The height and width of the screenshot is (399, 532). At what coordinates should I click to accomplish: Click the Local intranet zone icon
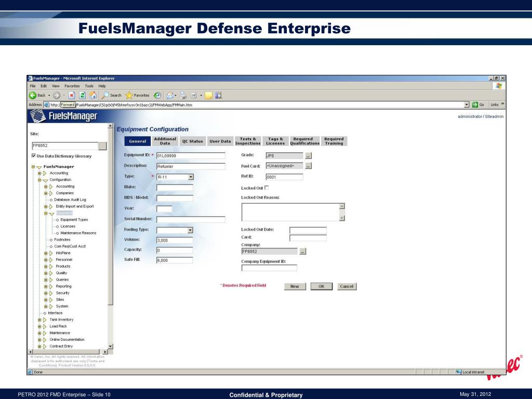[459, 372]
